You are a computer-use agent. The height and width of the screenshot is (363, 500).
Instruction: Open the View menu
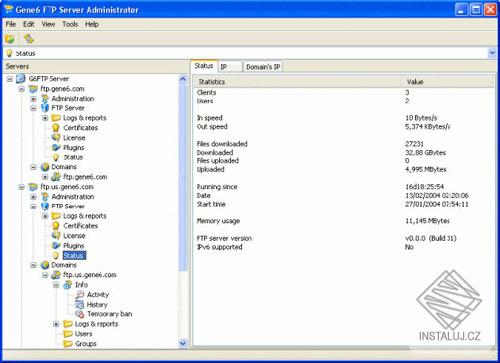point(48,24)
